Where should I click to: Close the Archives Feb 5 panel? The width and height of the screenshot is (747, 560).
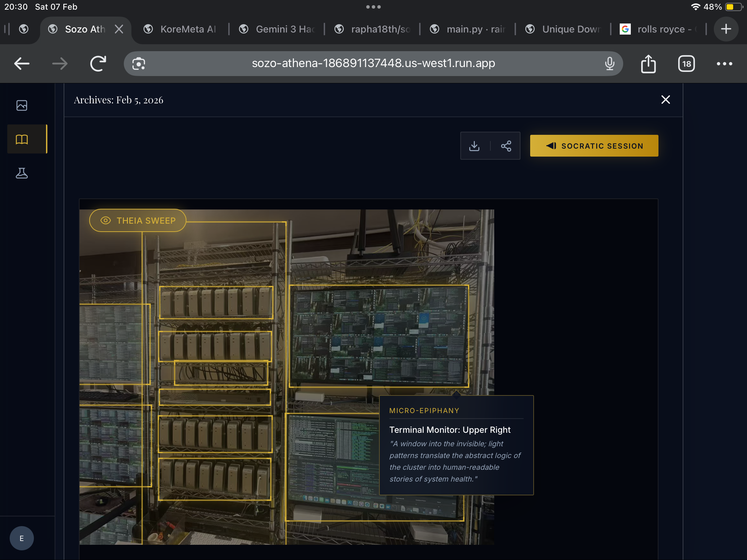pyautogui.click(x=665, y=100)
